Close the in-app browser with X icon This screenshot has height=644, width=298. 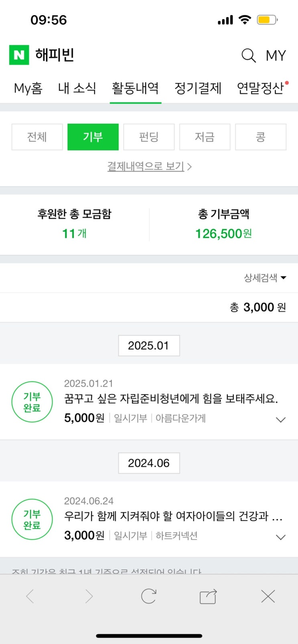268,596
